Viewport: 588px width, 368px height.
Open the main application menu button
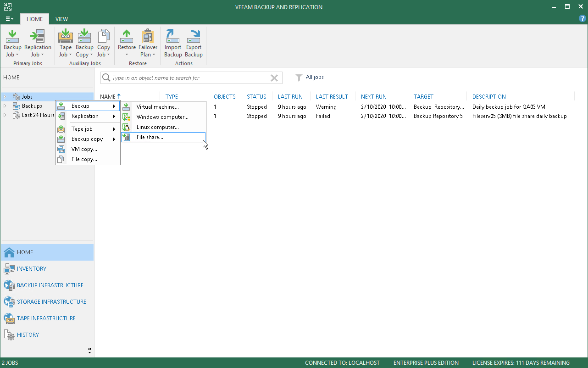coord(9,19)
